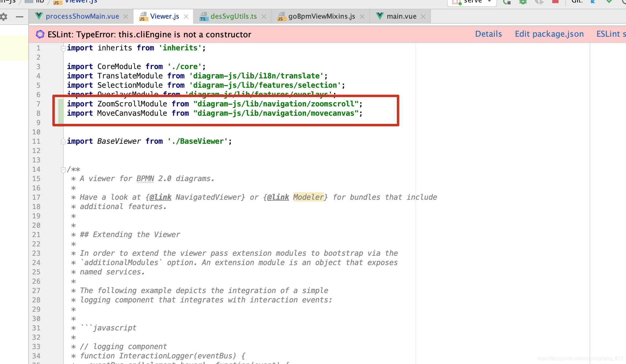
Task: Collapse the doc comment fold at line 14
Action: [63, 170]
